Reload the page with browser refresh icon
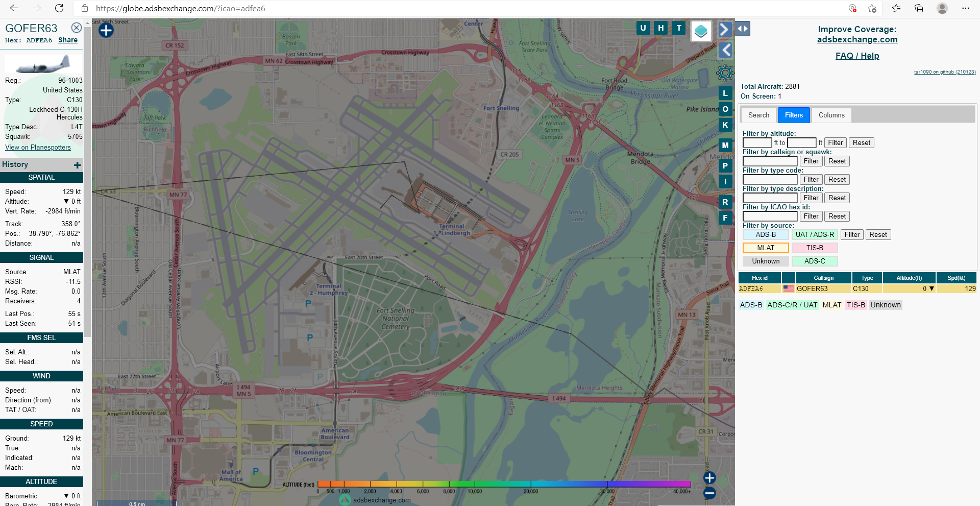Screen dimensions: 980x506 [x=59, y=8]
